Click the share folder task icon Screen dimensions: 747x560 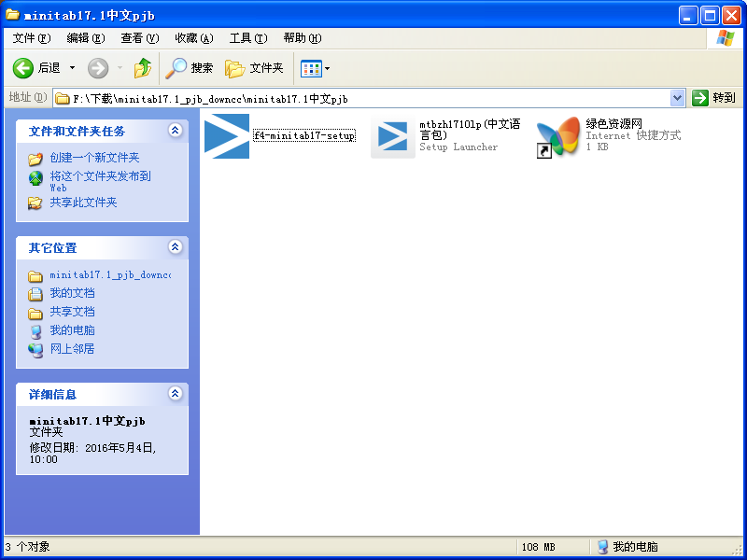35,203
